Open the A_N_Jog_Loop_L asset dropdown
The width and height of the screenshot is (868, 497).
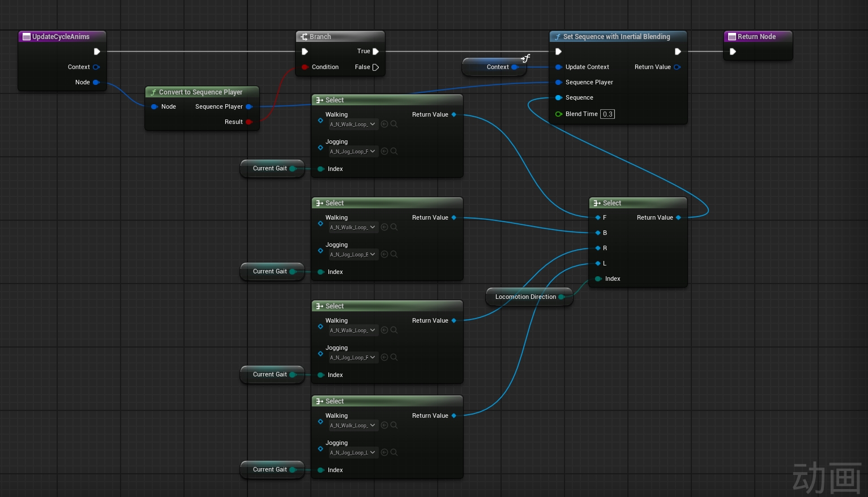tap(353, 452)
